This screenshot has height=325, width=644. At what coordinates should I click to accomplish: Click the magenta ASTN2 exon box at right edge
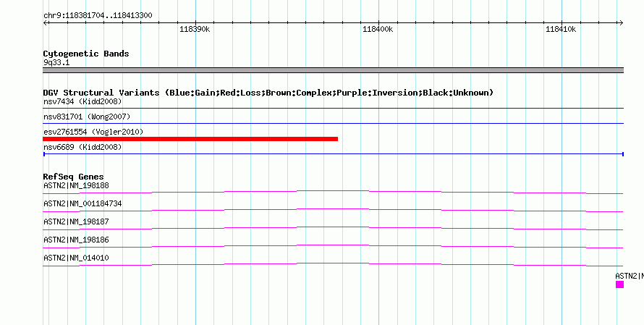point(620,284)
